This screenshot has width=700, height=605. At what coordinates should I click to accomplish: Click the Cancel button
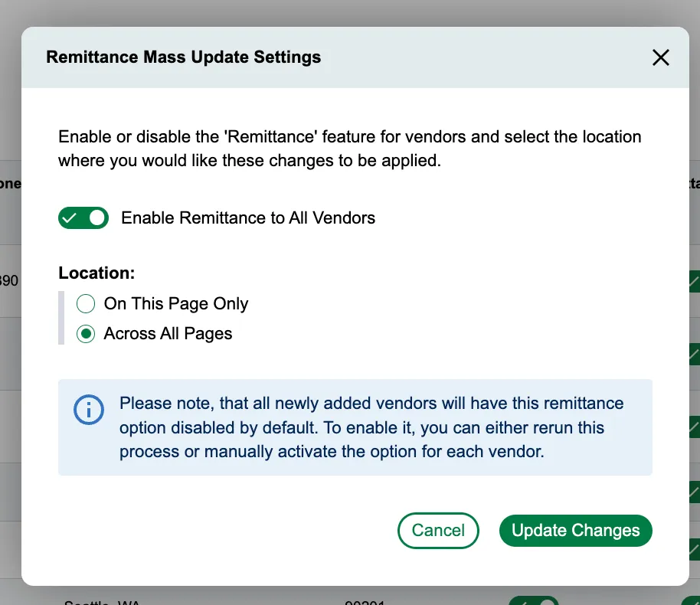coord(438,531)
